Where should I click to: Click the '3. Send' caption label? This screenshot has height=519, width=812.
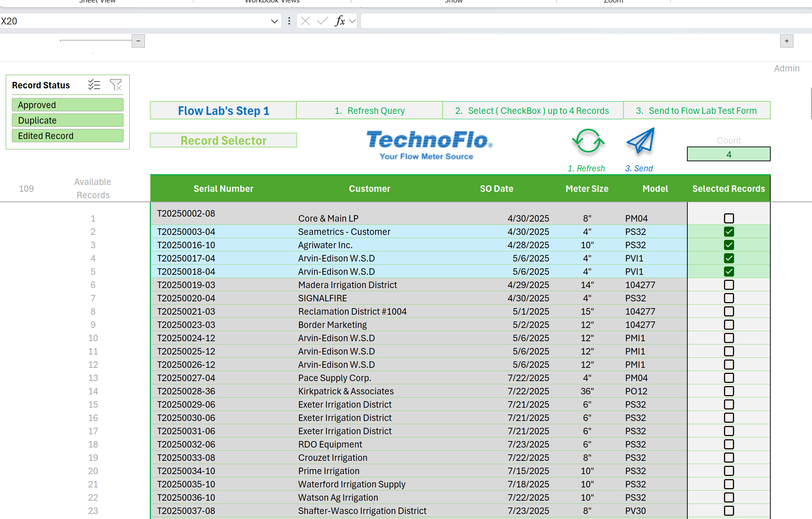(x=639, y=168)
